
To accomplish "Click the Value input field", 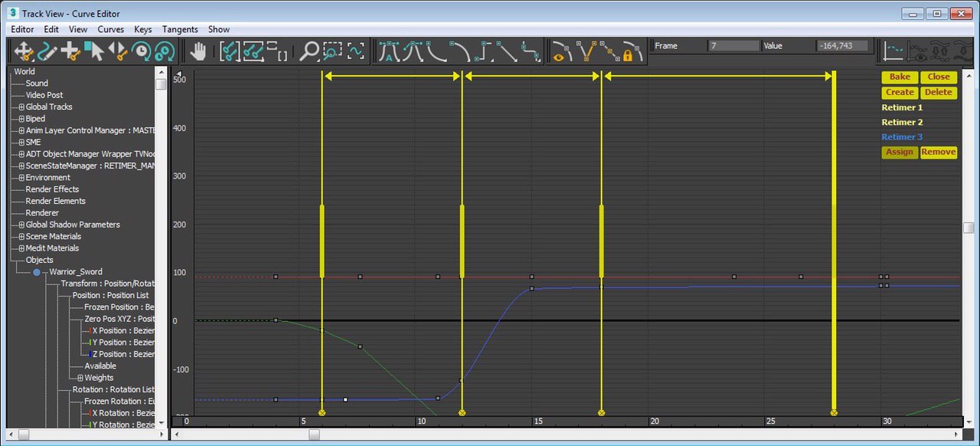I will pos(843,46).
